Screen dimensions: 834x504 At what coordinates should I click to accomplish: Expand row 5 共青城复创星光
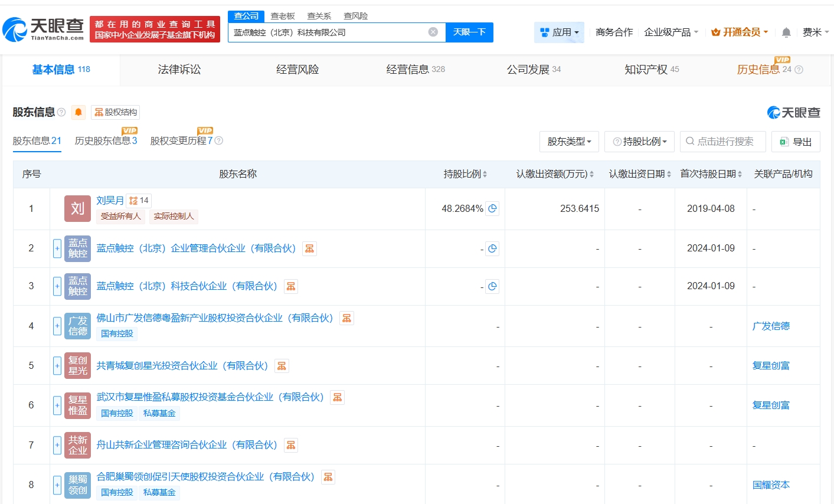pos(57,366)
